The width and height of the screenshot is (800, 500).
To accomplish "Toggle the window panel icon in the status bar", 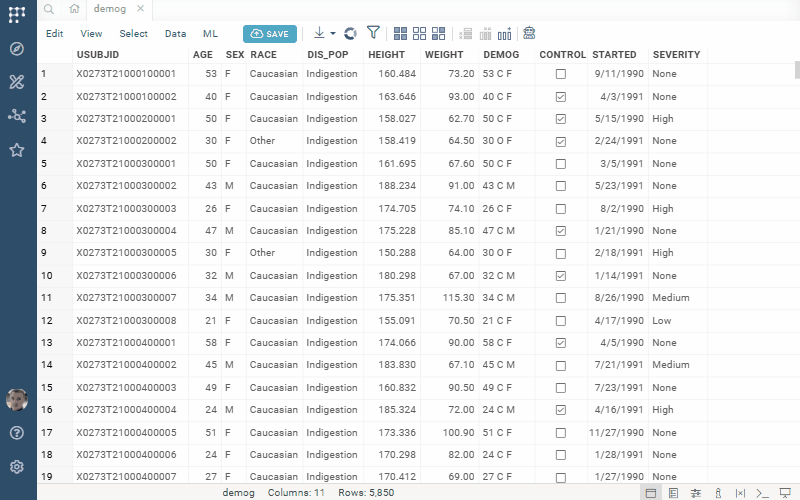I will click(651, 493).
